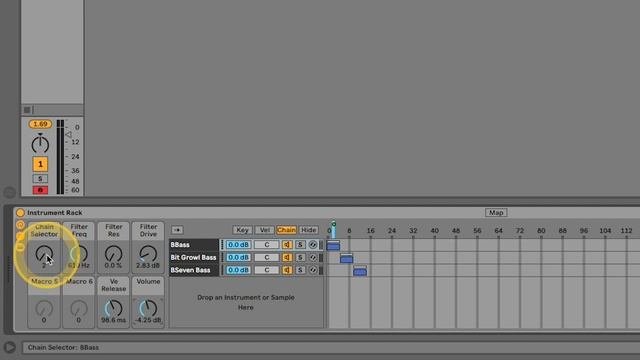
Task: Click the red track arm record button
Action: [40, 190]
